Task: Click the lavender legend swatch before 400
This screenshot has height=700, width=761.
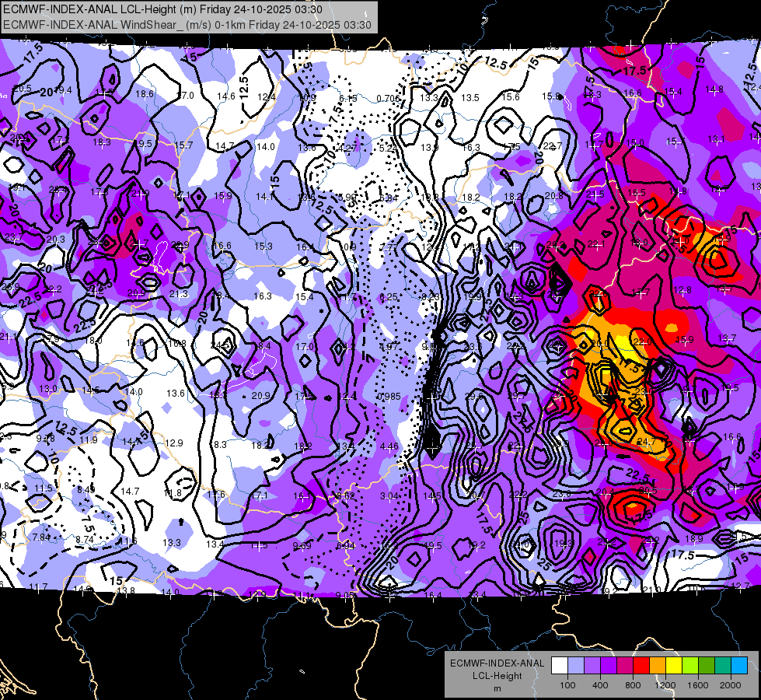Action: pyautogui.click(x=592, y=665)
